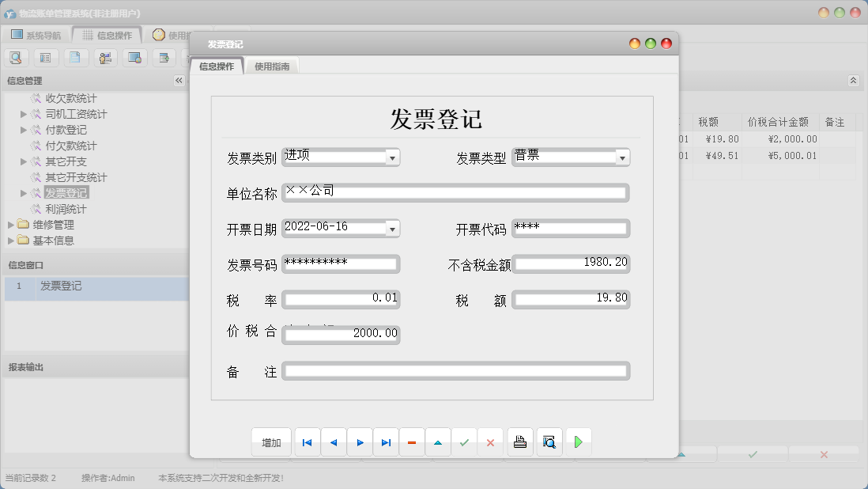Click inside the 备注 input field
Image resolution: width=868 pixels, height=489 pixels.
tap(455, 370)
